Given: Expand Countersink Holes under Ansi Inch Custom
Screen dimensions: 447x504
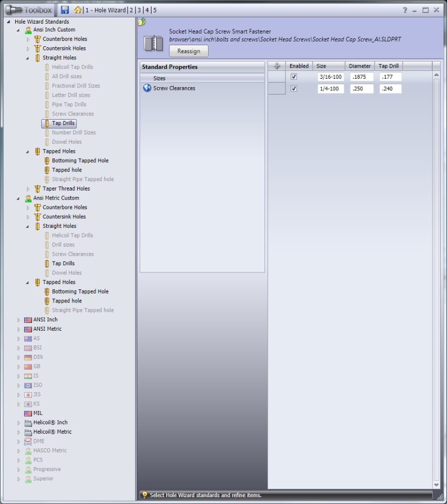Looking at the screenshot, I should tap(28, 49).
